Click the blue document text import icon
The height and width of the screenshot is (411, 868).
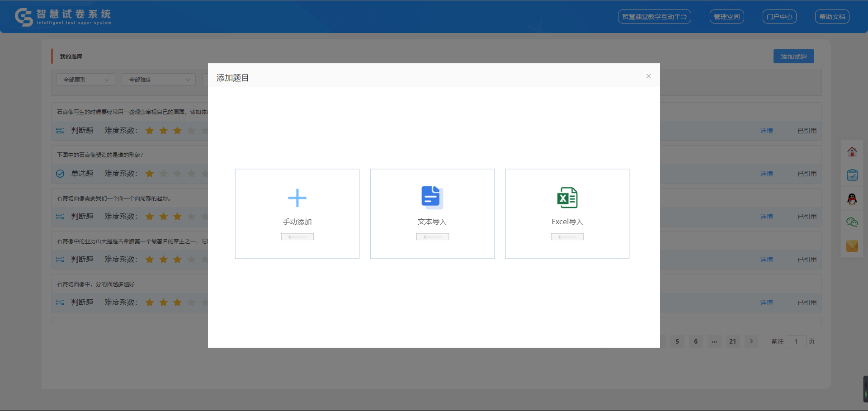coord(432,197)
